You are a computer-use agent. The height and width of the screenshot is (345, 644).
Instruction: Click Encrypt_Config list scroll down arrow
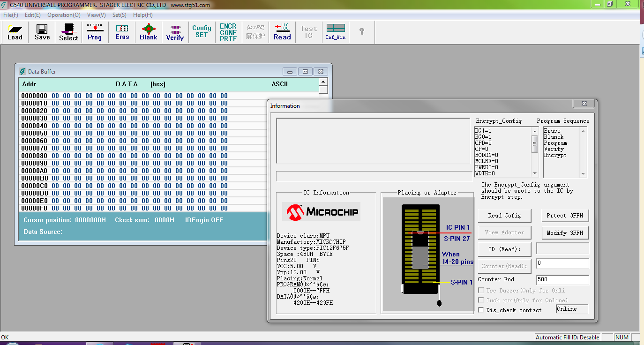pos(535,173)
